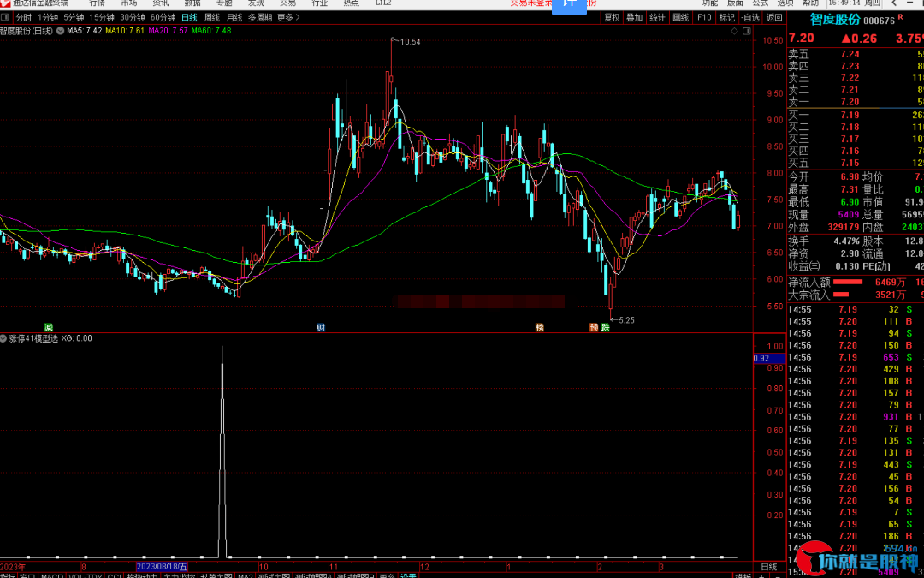The width and height of the screenshot is (924, 578).
Task: Open the F10 company info button
Action: 704,18
